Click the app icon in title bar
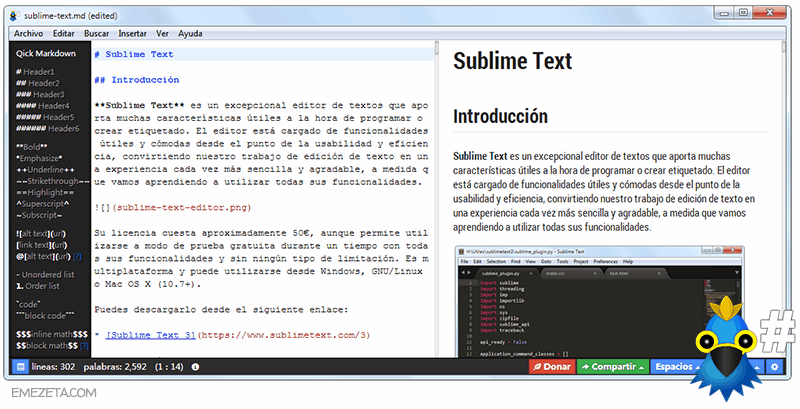This screenshot has height=409, width=800. (15, 15)
